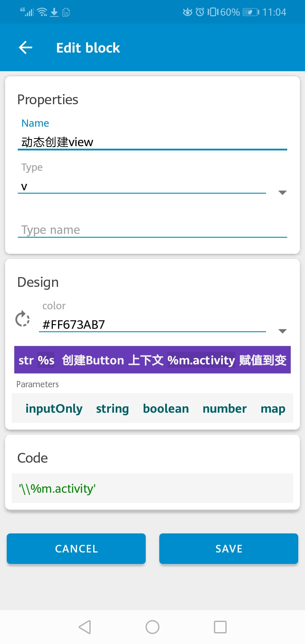
Task: Expand the color dropdown arrow
Action: [282, 331]
